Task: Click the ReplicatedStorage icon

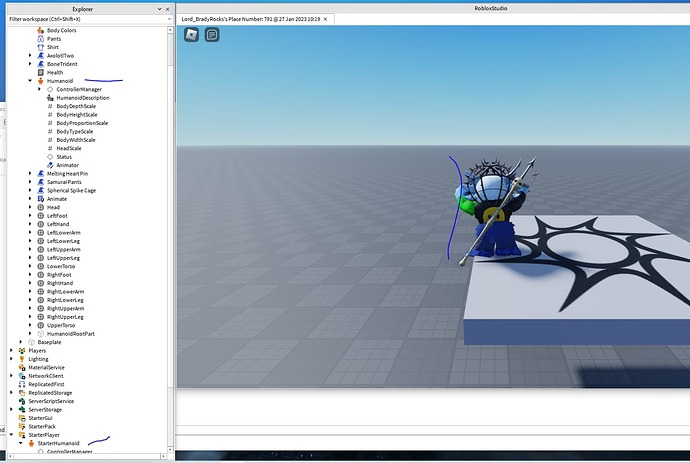Action: (x=23, y=393)
